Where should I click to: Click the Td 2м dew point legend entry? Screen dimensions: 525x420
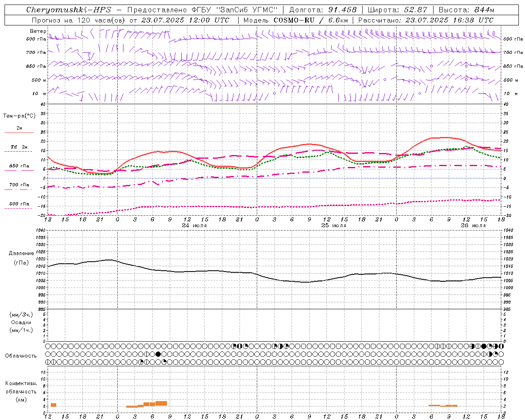tap(19, 147)
